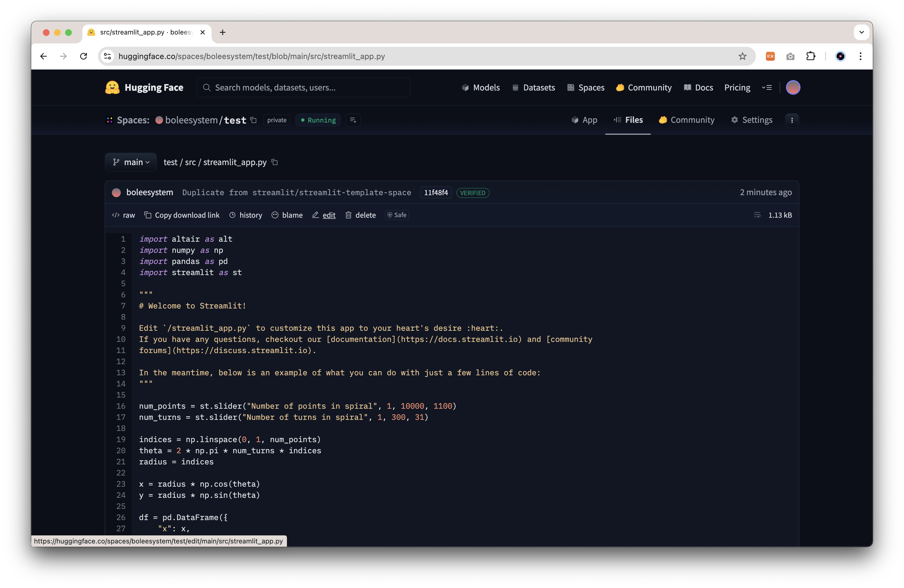
Task: Bookmark this page with the star icon
Action: click(x=742, y=56)
